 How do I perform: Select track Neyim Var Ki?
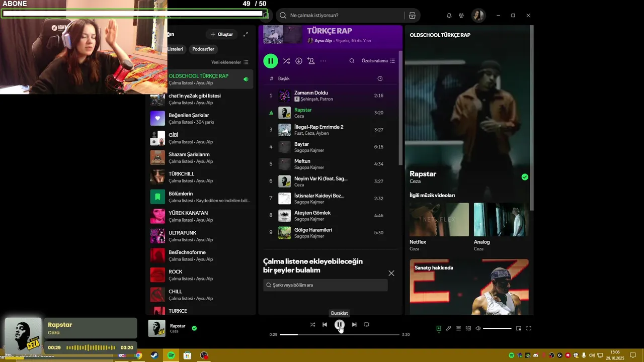[x=331, y=181]
